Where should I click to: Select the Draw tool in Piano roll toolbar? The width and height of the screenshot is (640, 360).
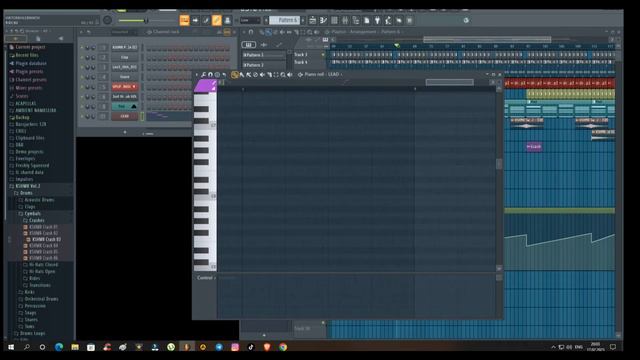point(235,75)
